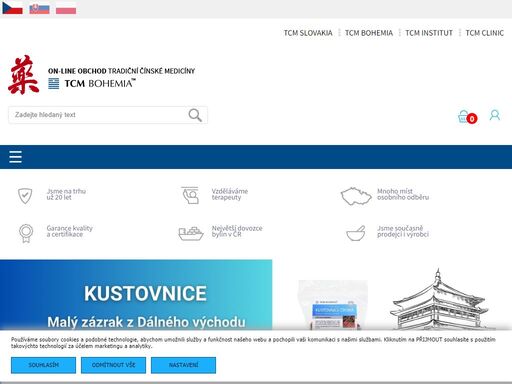Visit the TCM CLINIC link
This screenshot has width=512, height=384.
click(484, 33)
